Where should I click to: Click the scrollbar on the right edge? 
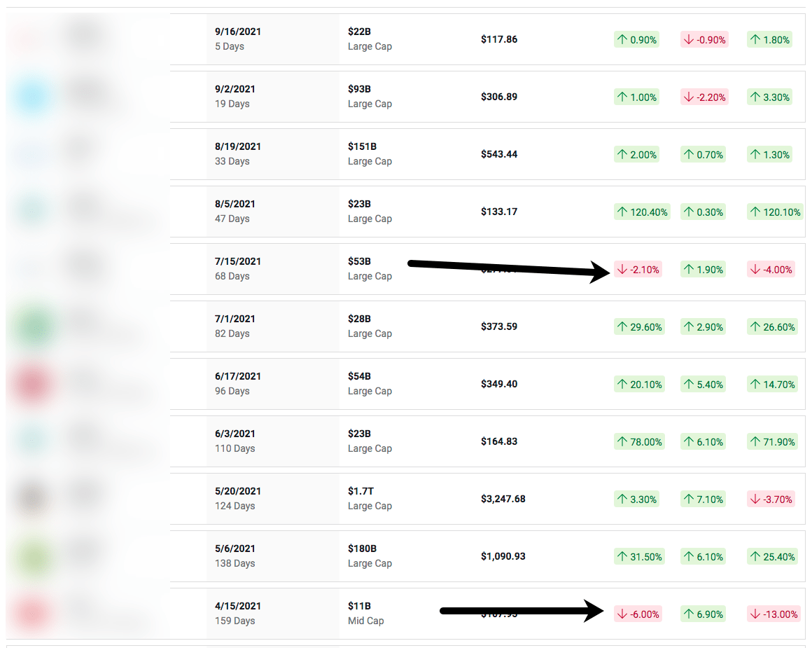[808, 322]
